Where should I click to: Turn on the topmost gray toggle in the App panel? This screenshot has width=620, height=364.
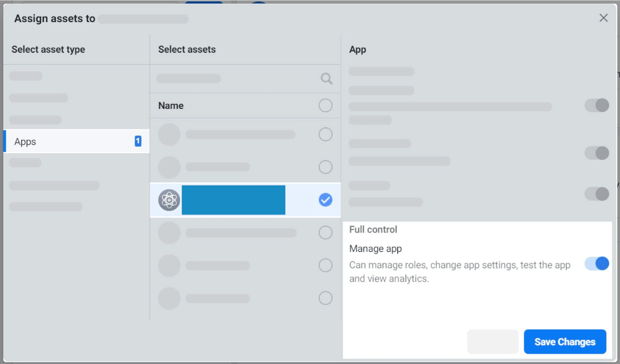coord(596,105)
